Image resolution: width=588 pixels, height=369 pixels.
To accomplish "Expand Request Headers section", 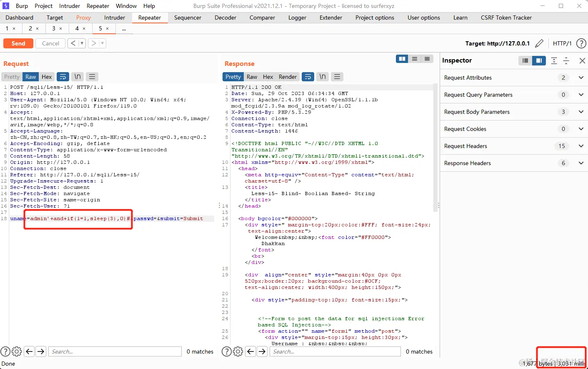I will click(x=581, y=146).
